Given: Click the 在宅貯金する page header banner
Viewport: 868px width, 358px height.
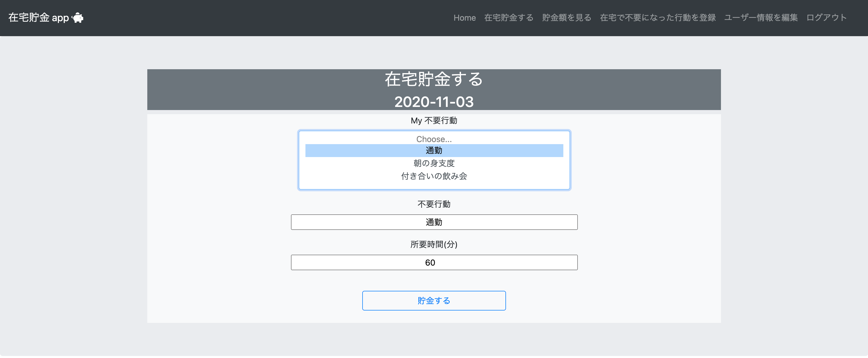Looking at the screenshot, I should 434,80.
